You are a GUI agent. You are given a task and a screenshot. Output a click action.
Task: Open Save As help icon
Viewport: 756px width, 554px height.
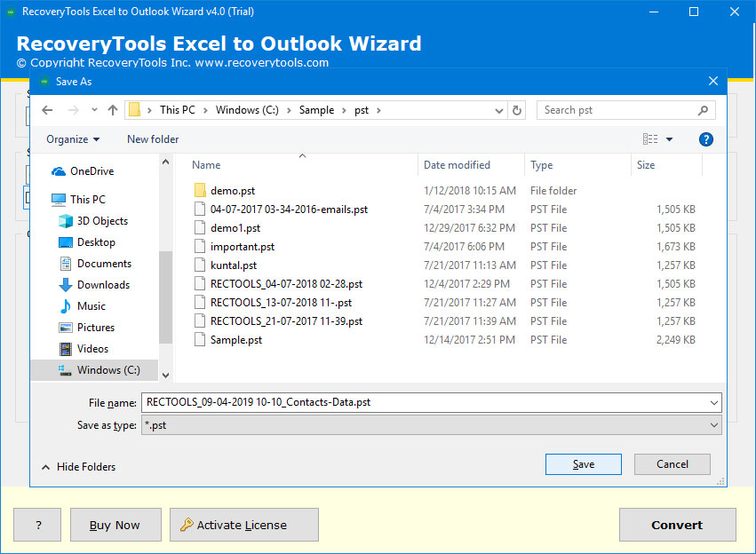(706, 139)
